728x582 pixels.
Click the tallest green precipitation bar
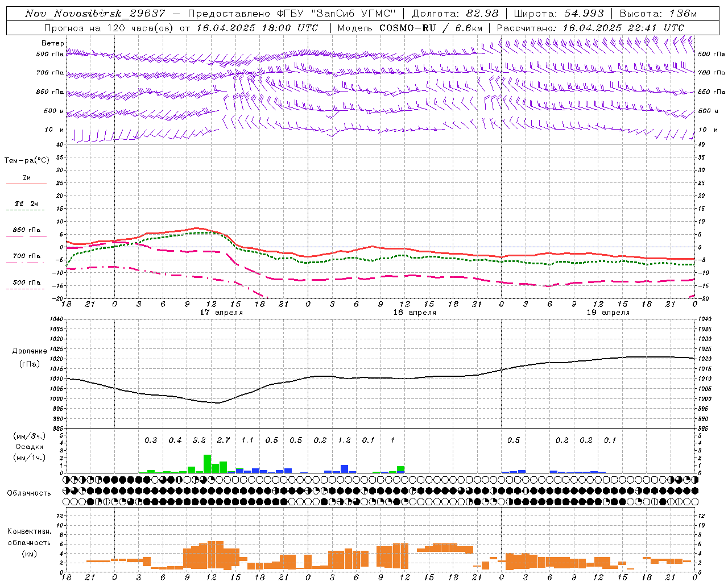tap(208, 464)
